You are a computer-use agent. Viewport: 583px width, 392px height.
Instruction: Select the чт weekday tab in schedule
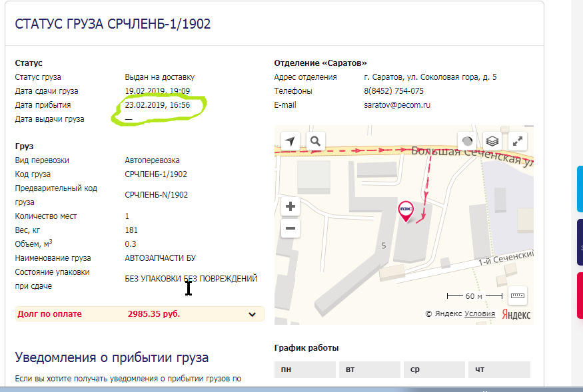coord(498,369)
